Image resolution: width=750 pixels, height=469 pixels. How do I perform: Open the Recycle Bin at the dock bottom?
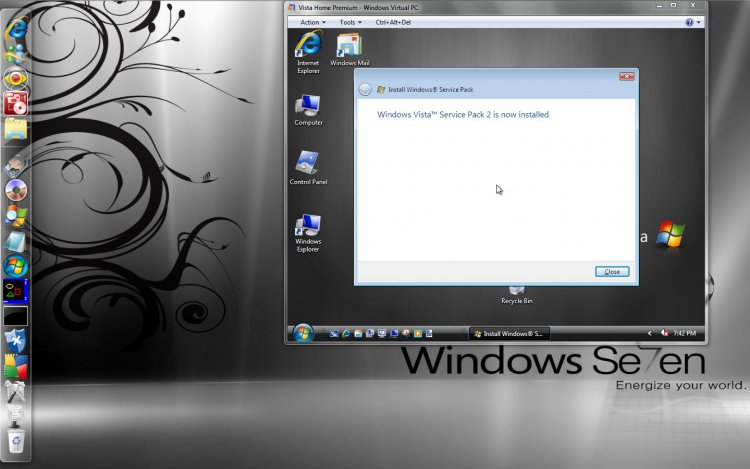point(16,441)
